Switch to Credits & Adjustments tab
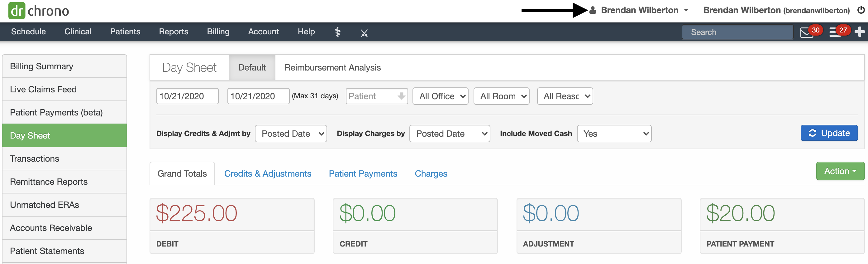This screenshot has height=264, width=868. [268, 174]
